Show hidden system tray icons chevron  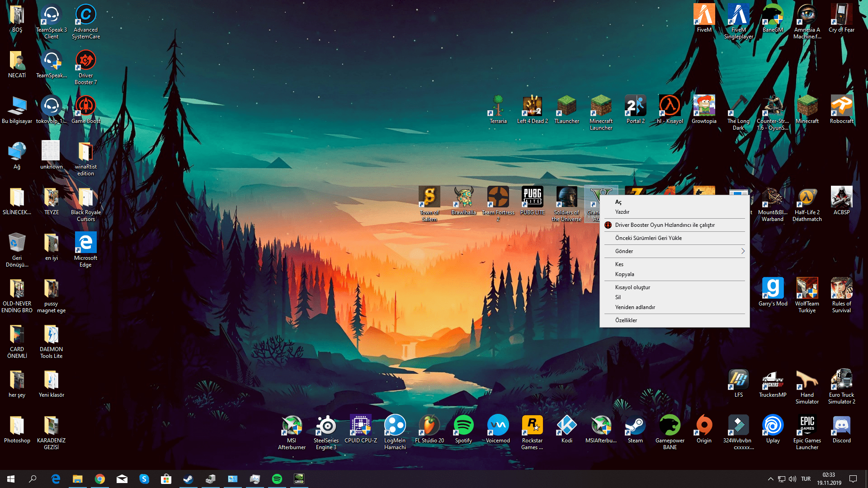pyautogui.click(x=770, y=479)
